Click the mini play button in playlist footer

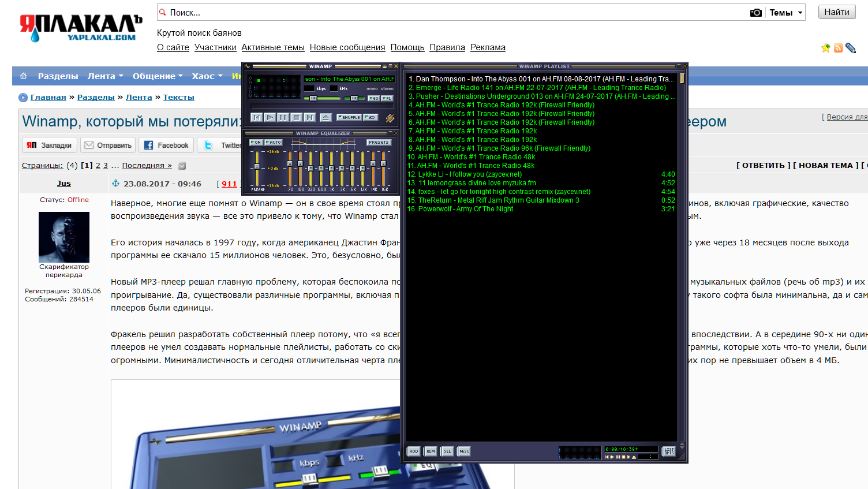pos(612,457)
